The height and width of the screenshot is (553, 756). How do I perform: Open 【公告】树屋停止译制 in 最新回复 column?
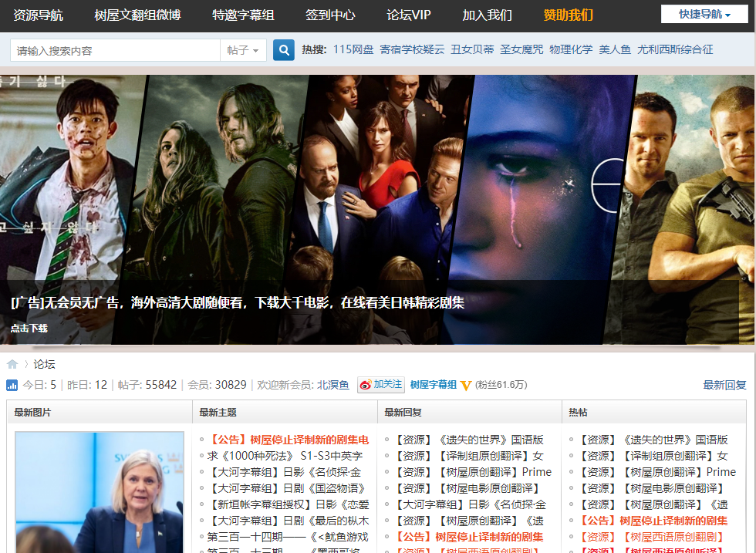tap(467, 537)
